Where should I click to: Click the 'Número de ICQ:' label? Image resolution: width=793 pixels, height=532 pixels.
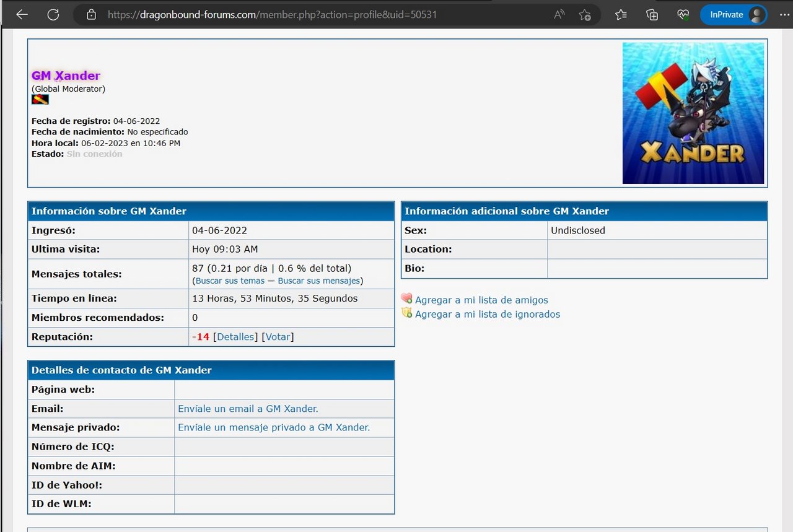(x=73, y=447)
